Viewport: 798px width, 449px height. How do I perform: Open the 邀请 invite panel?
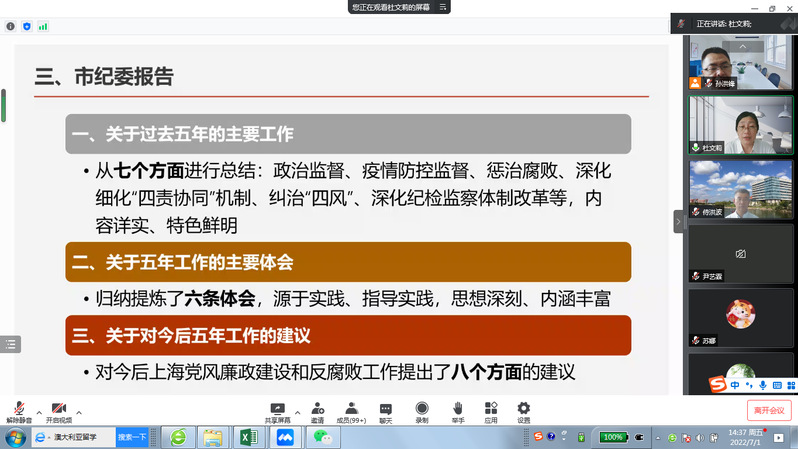click(317, 411)
